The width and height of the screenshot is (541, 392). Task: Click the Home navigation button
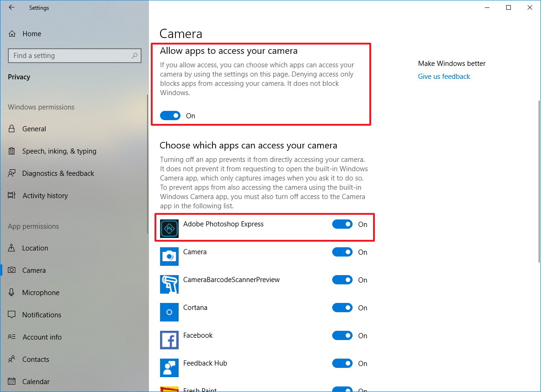pyautogui.click(x=32, y=33)
